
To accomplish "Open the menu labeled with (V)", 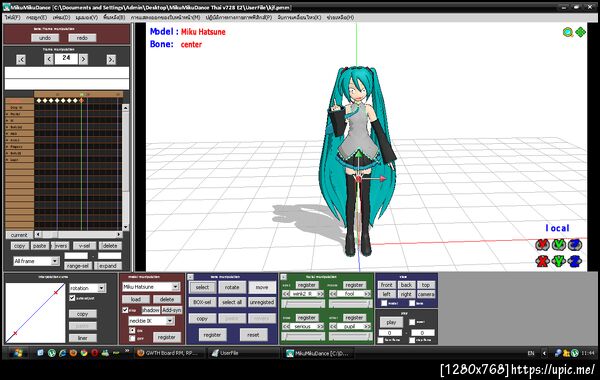I will pyautogui.click(x=86, y=17).
